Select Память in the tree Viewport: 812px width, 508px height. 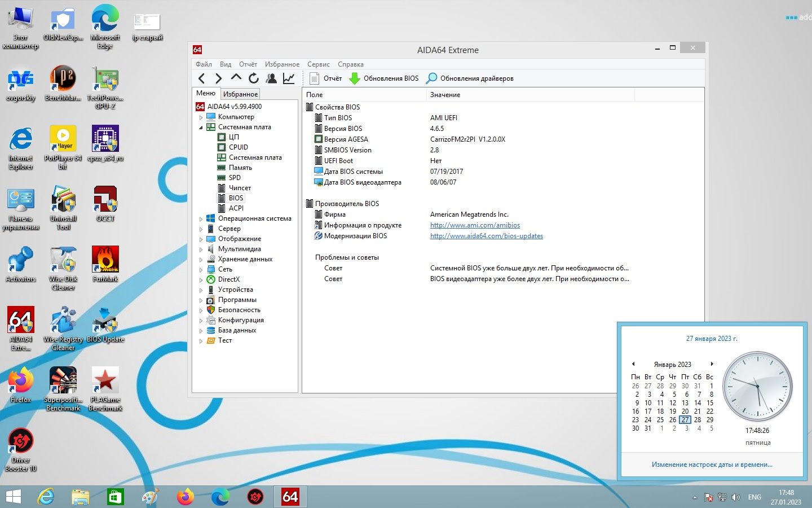click(x=240, y=168)
